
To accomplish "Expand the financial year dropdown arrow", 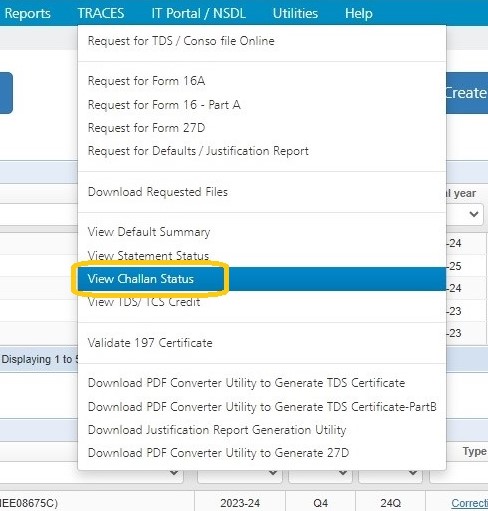I will [x=474, y=214].
